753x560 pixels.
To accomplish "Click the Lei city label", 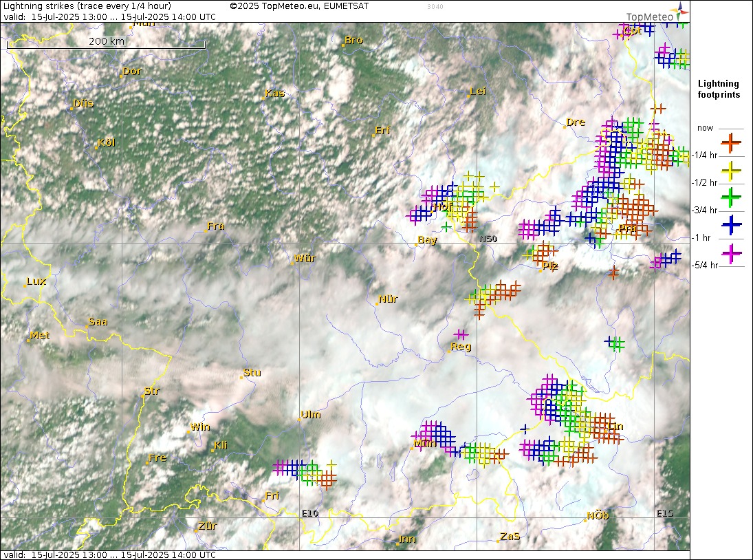I will tap(478, 91).
